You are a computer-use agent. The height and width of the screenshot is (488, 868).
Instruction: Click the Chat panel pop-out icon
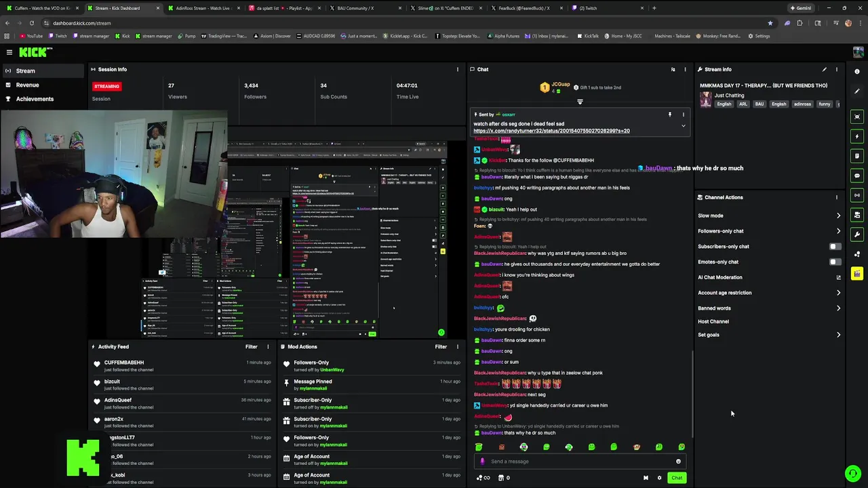(673, 69)
